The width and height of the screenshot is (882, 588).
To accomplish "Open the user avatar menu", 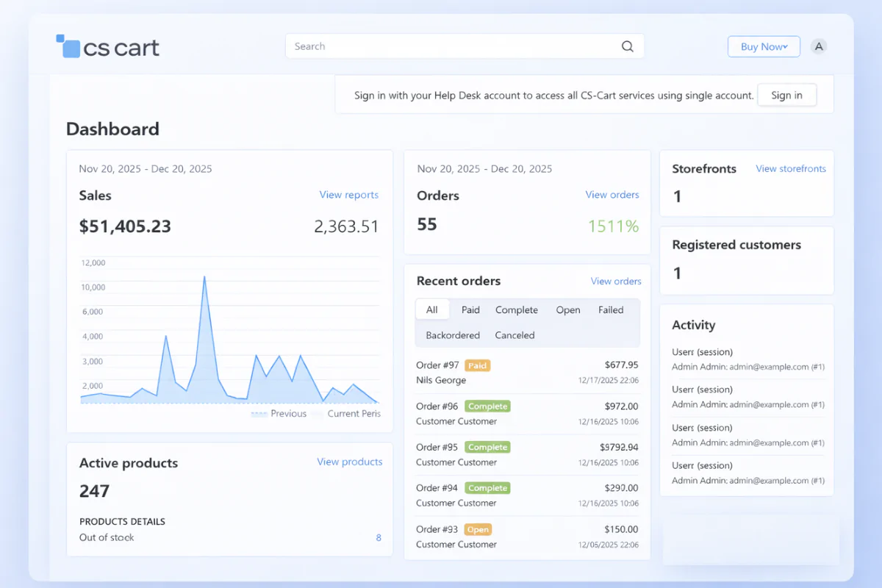I will (819, 46).
